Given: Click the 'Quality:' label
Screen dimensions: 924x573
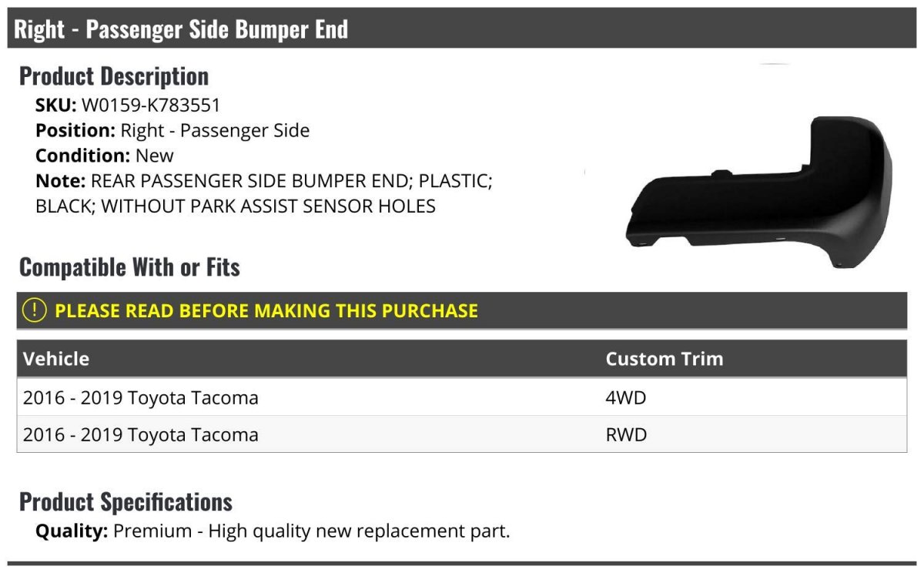Looking at the screenshot, I should tap(72, 531).
